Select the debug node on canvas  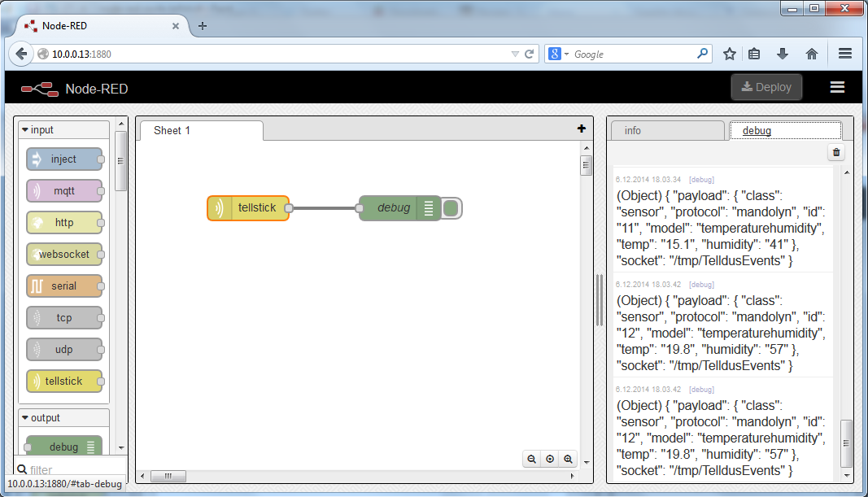[x=399, y=208]
